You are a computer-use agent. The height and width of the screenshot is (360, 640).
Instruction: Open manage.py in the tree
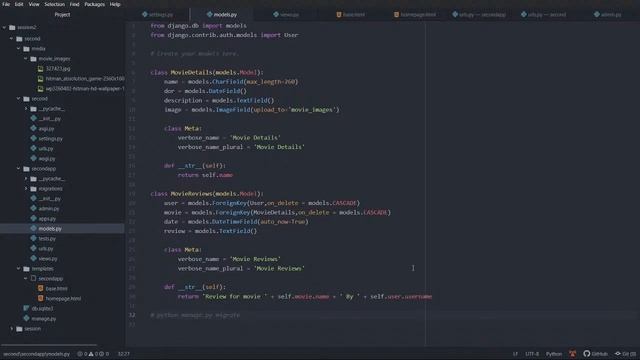coord(44,318)
